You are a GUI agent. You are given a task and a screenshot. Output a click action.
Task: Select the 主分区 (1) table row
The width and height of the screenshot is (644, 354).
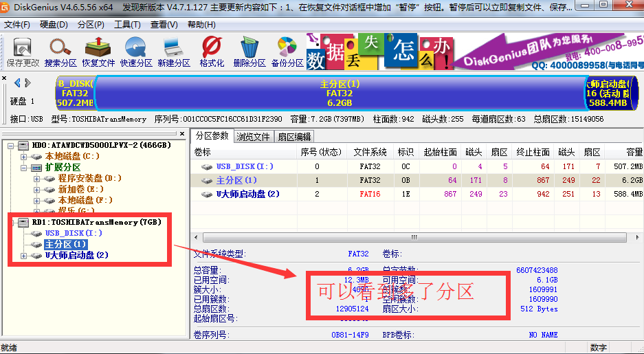coord(417,180)
